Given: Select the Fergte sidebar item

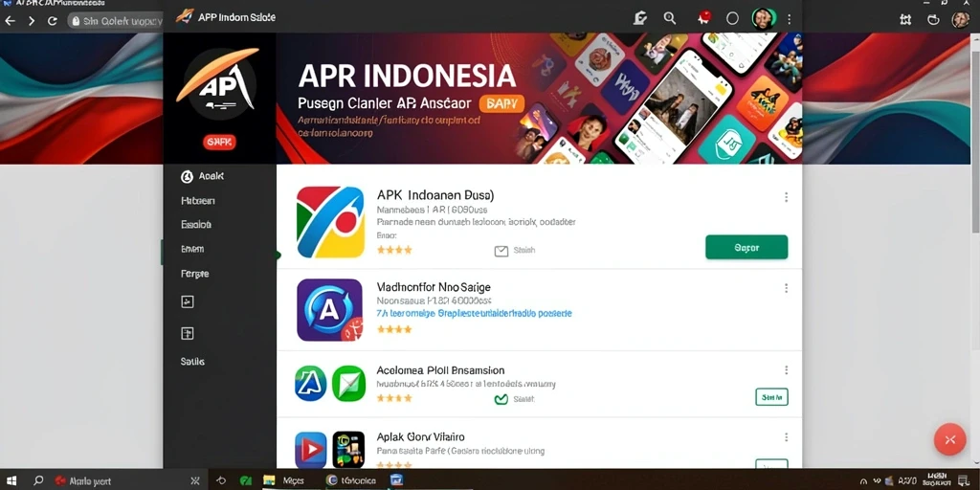Looking at the screenshot, I should click(x=194, y=273).
